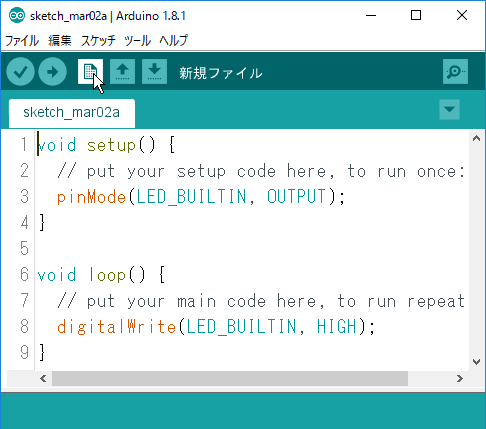Image resolution: width=486 pixels, height=429 pixels.
Task: Click the Arduino logo in title bar
Action: (x=17, y=16)
